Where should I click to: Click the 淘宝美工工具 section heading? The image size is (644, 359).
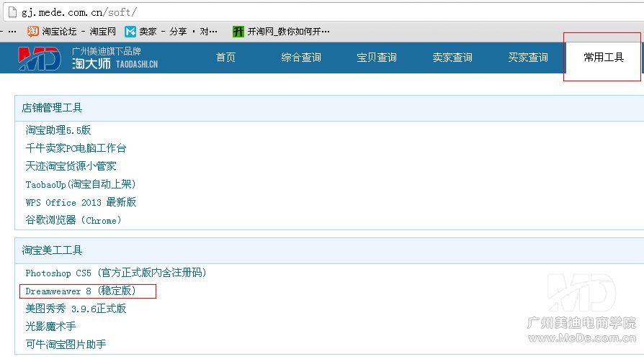click(x=52, y=250)
